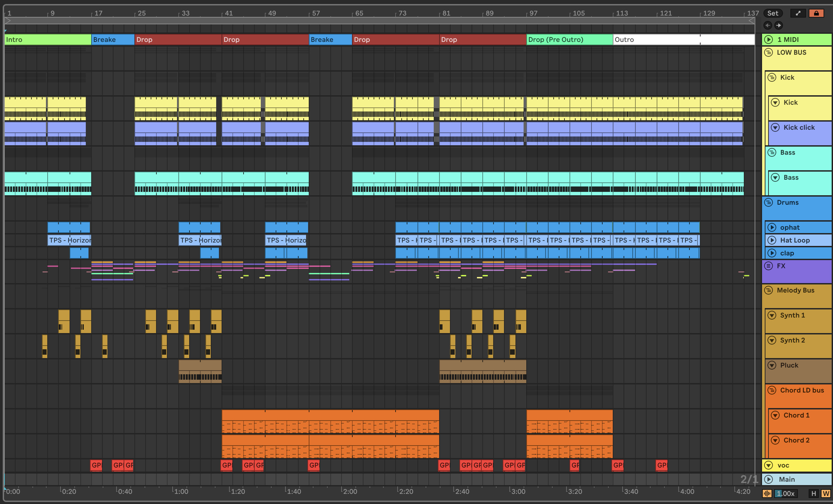Collapse the Kick click track
Viewport: 833px width, 504px height.
coord(775,127)
